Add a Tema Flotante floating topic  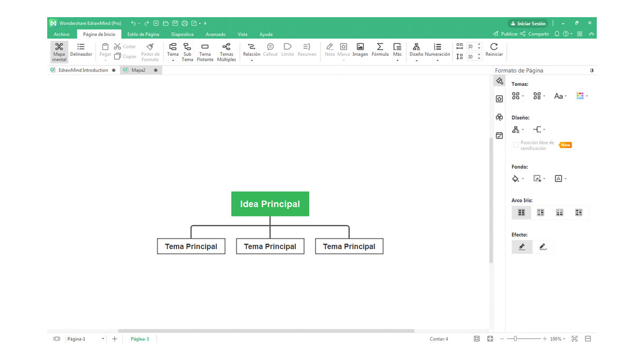205,47
